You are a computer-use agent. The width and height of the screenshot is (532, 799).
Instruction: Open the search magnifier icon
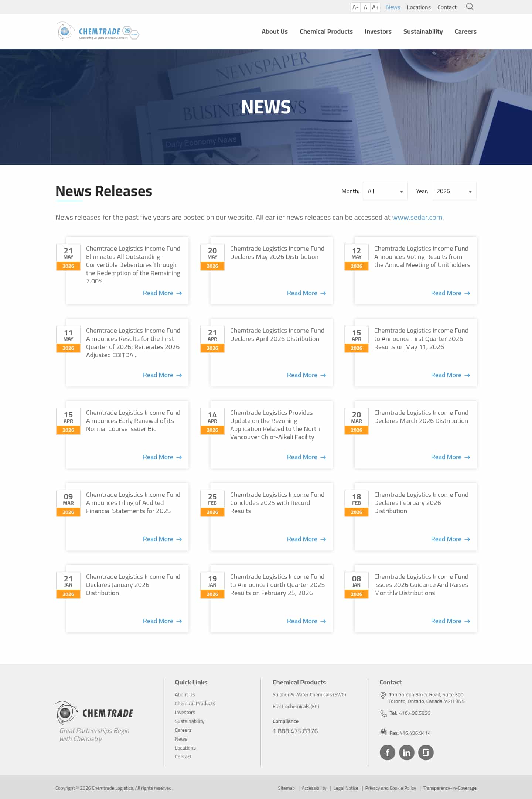[470, 7]
